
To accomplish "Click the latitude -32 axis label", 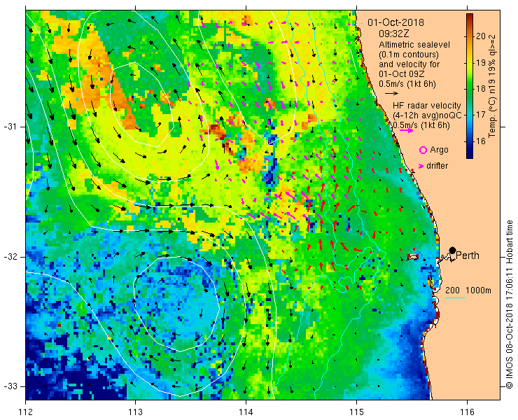I will tap(10, 257).
